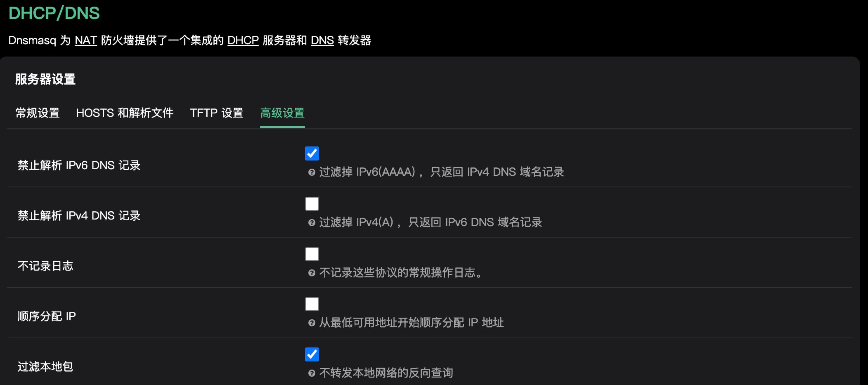Click help icon beside IPv4 filter description
Image resolution: width=868 pixels, height=385 pixels.
tap(312, 223)
